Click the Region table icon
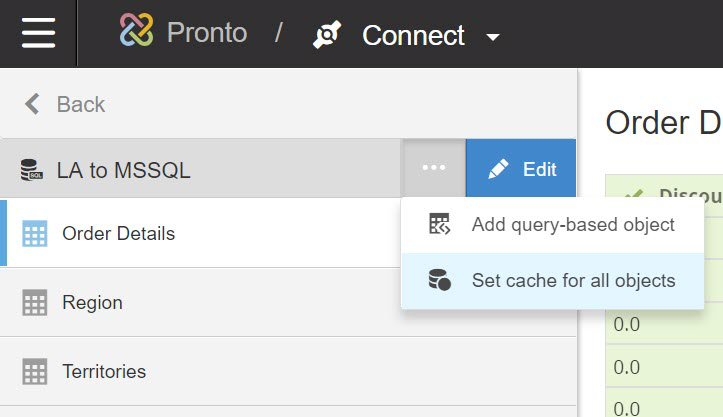The height and width of the screenshot is (417, 723). tap(34, 303)
